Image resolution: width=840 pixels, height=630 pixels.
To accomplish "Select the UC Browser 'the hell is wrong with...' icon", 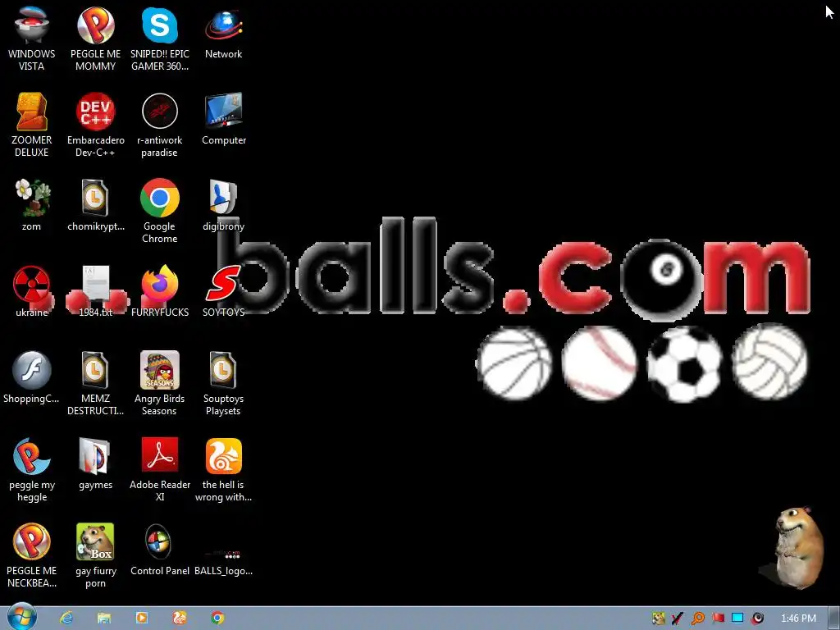I will click(x=223, y=470).
